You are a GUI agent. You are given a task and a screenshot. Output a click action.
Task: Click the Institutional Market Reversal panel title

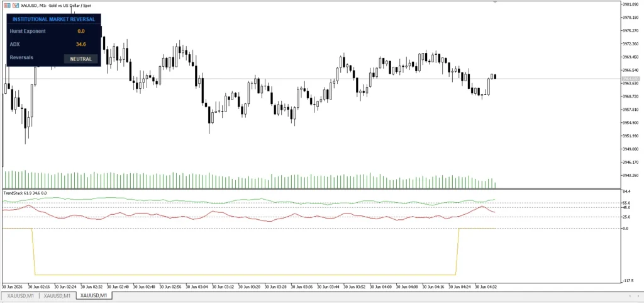(54, 19)
